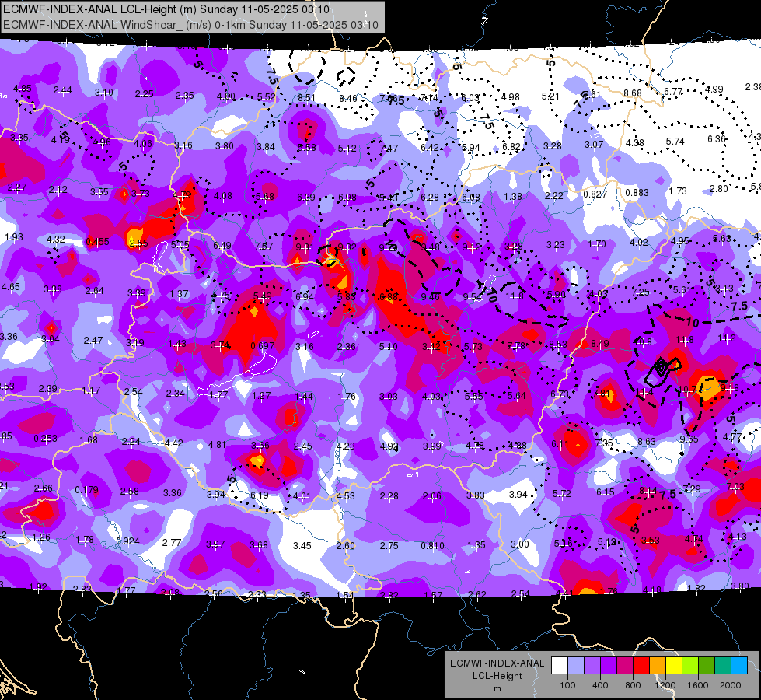Click the grid value 1.38
761x700 pixels.
[x=512, y=196]
